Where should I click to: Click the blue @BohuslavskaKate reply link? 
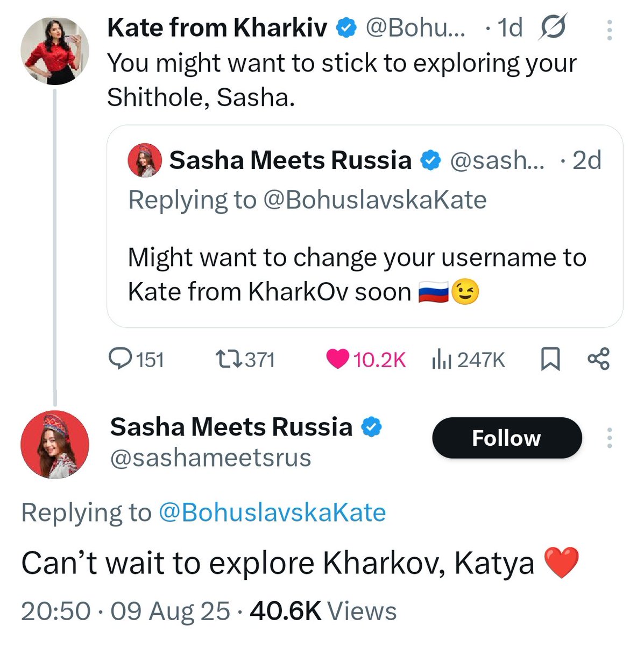pos(272,512)
